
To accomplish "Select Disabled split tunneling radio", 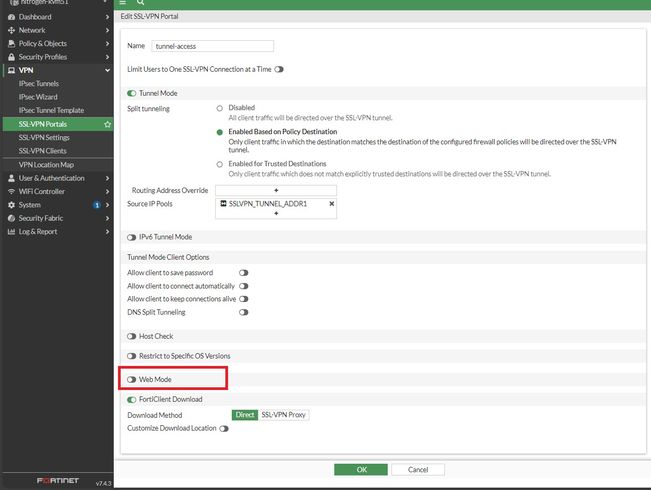I will pyautogui.click(x=220, y=108).
